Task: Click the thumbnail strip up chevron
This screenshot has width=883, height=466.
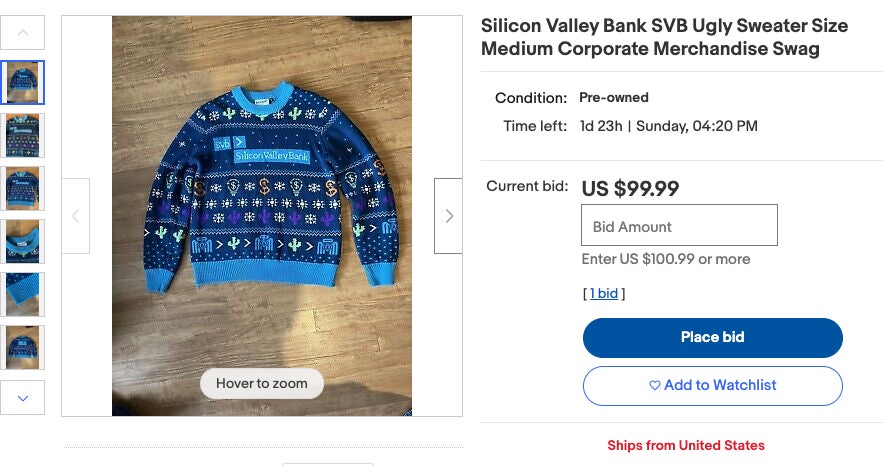Action: click(23, 33)
